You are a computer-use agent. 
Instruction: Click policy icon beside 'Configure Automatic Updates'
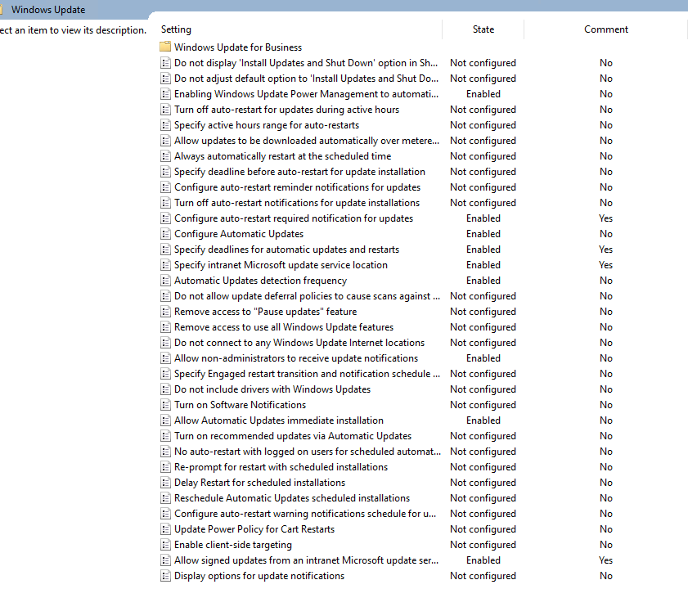(x=165, y=234)
